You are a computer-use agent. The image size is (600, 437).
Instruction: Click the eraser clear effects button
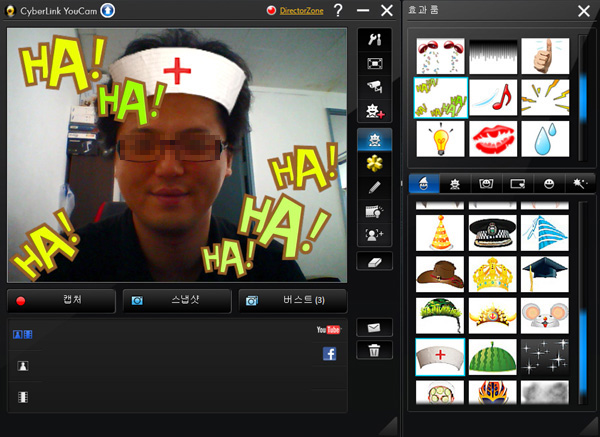tap(374, 262)
